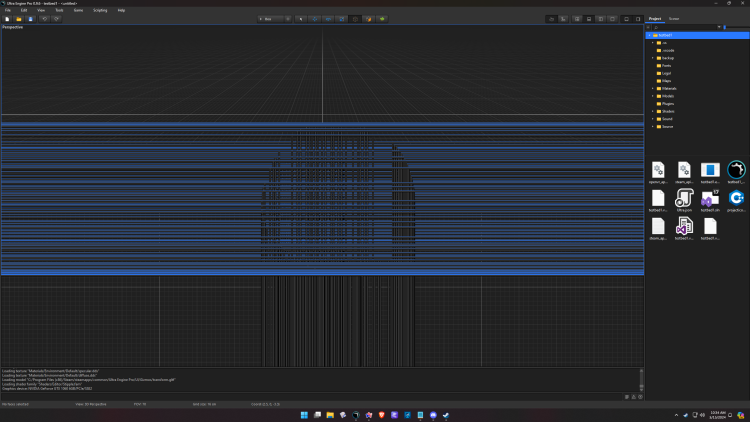750x422 pixels.
Task: Click the New file toolbar icon
Action: pos(7,19)
